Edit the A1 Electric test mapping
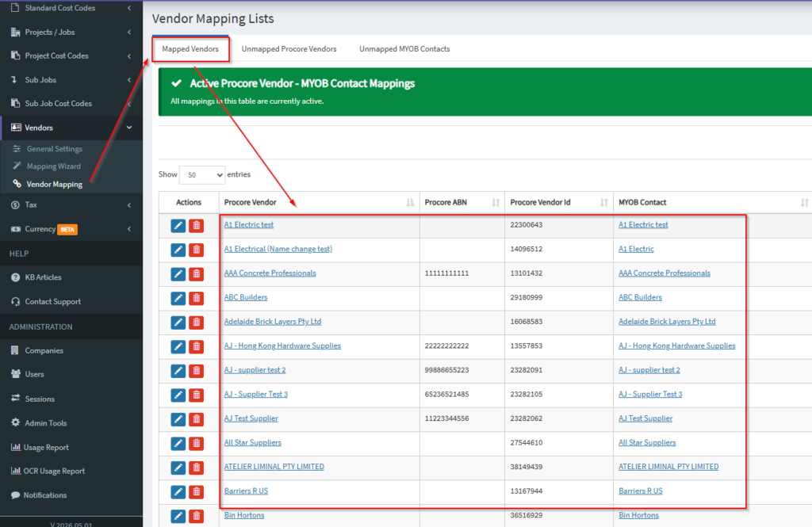Image resolution: width=812 pixels, height=527 pixels. pyautogui.click(x=178, y=226)
